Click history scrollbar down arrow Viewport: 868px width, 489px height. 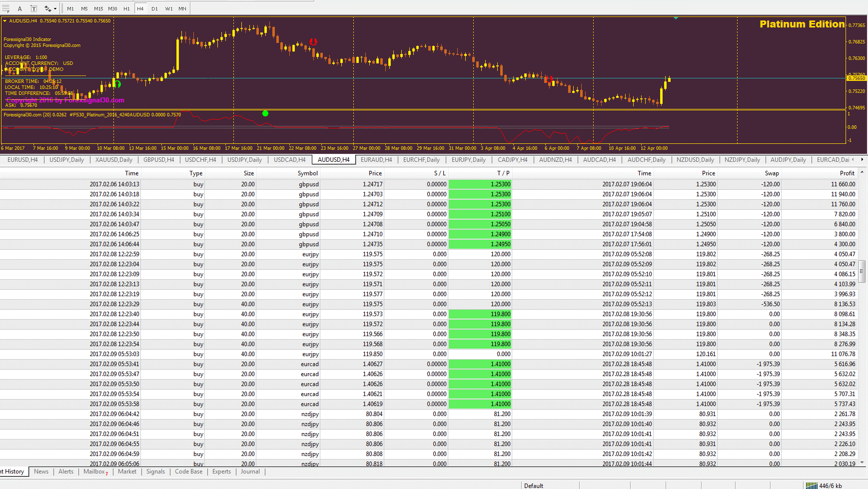pyautogui.click(x=862, y=463)
